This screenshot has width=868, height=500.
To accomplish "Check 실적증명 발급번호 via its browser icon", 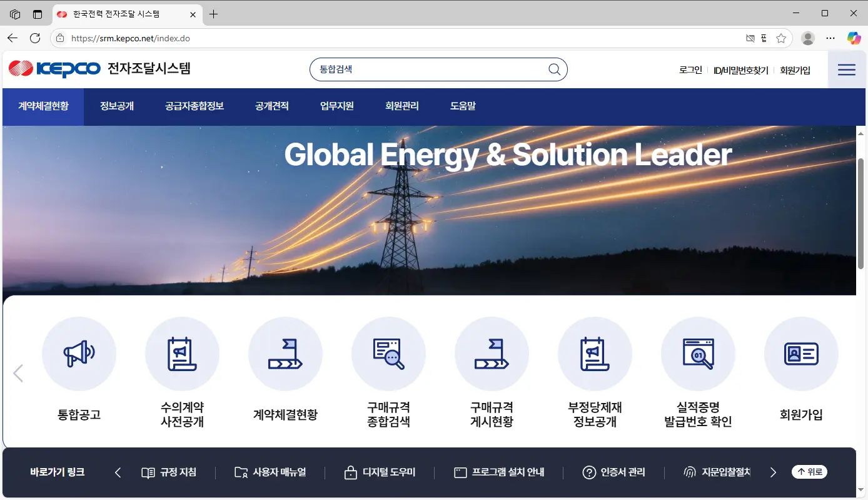I will pyautogui.click(x=699, y=353).
